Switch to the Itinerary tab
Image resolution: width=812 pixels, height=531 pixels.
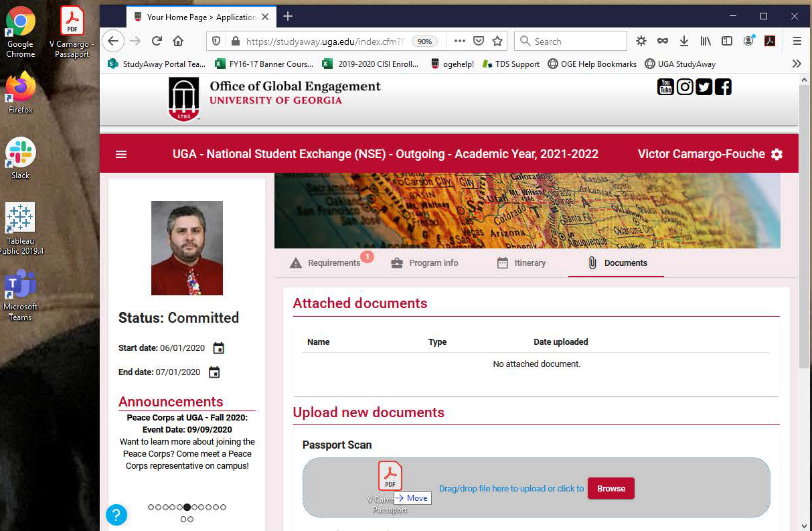(521, 263)
